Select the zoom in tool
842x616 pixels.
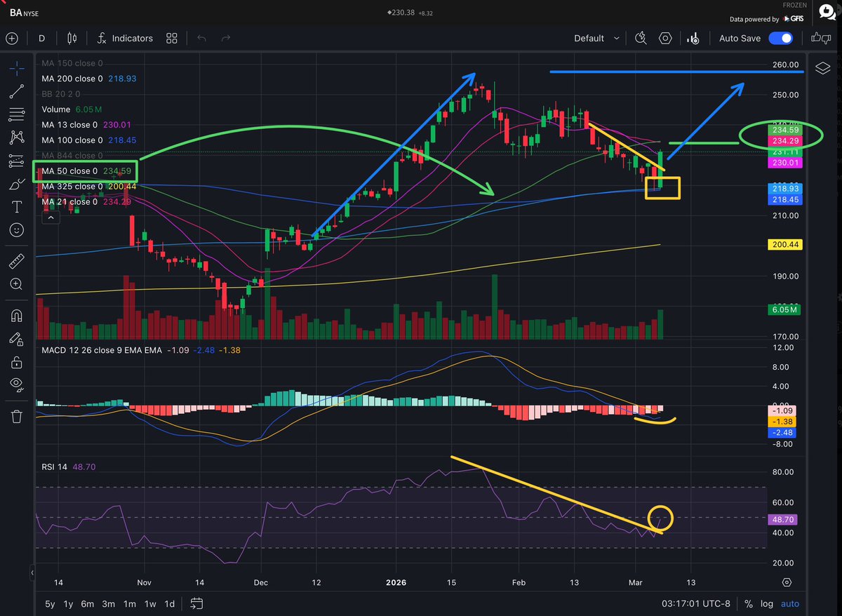point(18,285)
